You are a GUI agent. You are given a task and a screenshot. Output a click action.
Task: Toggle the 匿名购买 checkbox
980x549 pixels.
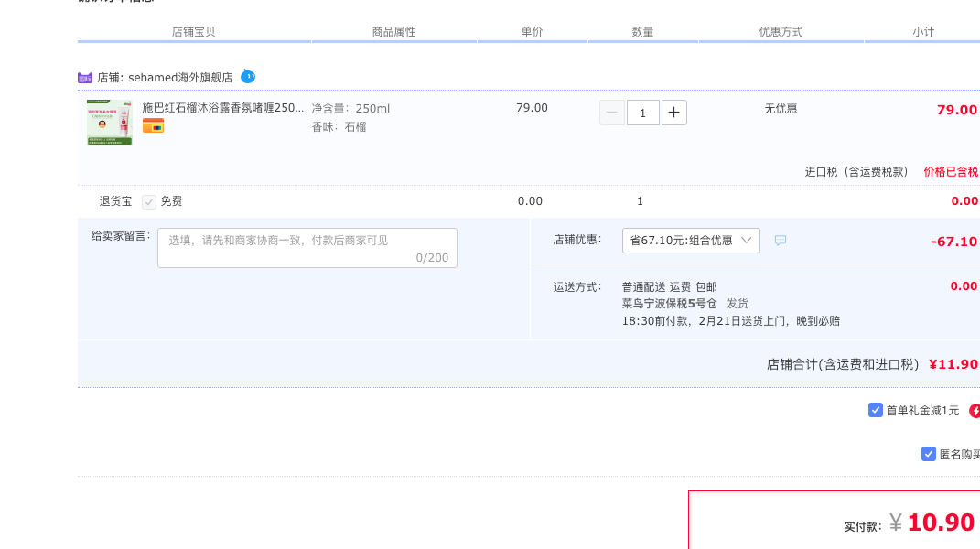[x=929, y=454]
